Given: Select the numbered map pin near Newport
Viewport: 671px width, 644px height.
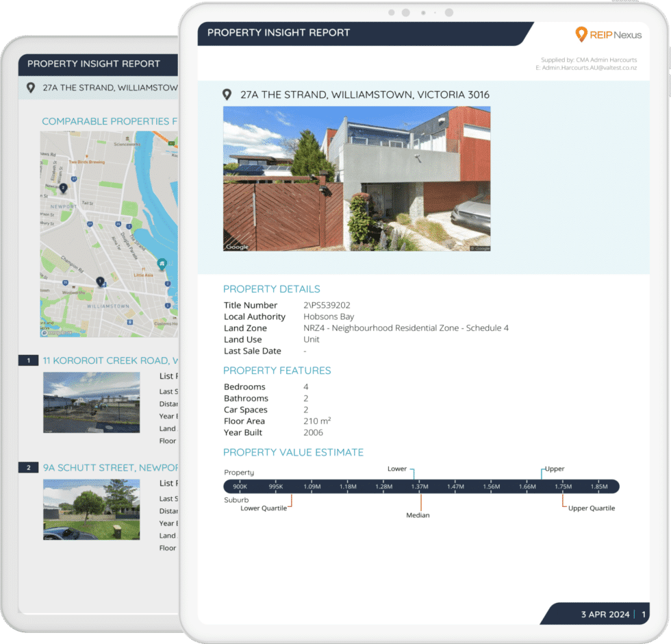Looking at the screenshot, I should pyautogui.click(x=62, y=186).
